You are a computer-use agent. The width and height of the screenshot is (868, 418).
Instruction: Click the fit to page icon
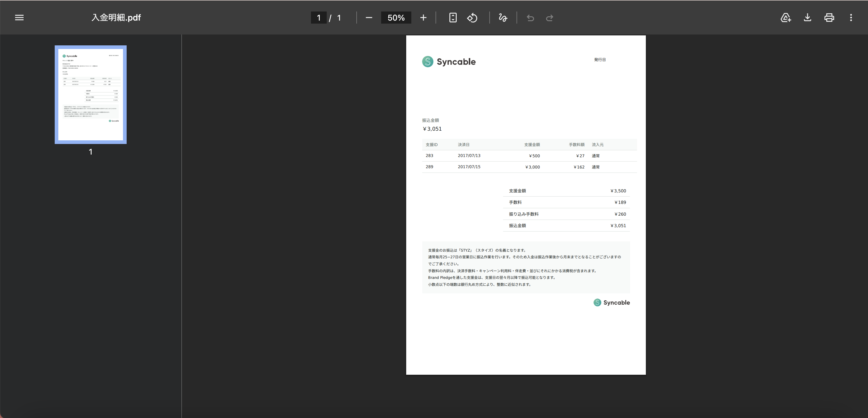[453, 18]
